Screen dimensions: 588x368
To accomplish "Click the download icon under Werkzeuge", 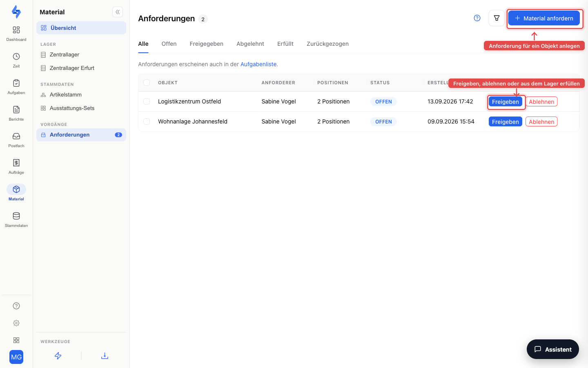I will pos(105,356).
